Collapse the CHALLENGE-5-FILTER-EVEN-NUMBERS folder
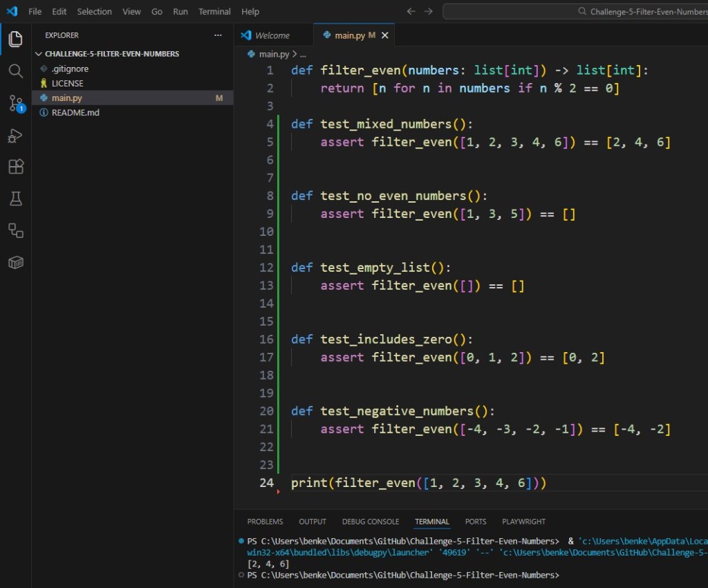708x588 pixels. point(39,53)
